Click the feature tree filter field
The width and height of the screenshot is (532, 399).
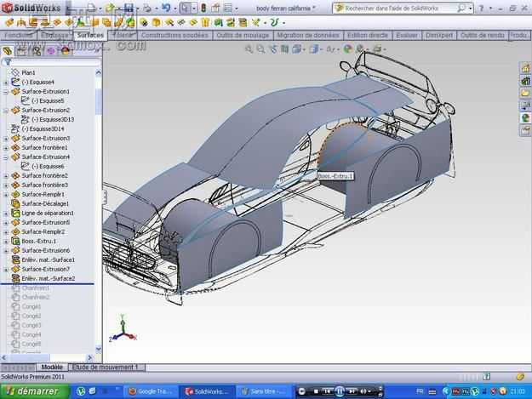[x=56, y=62]
